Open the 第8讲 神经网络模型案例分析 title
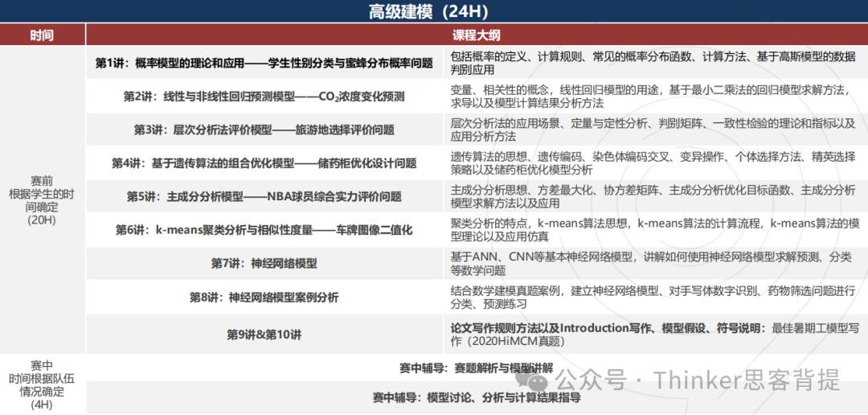This screenshot has width=868, height=415. tap(264, 298)
